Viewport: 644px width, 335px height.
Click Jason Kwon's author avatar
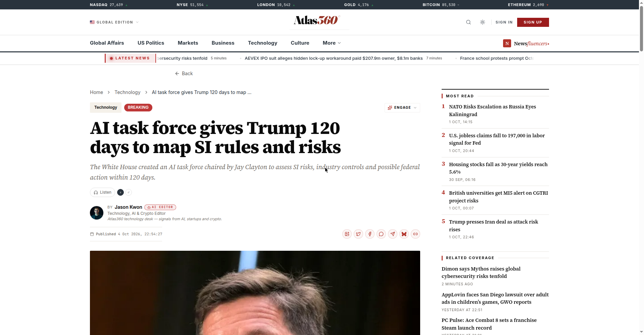click(97, 213)
